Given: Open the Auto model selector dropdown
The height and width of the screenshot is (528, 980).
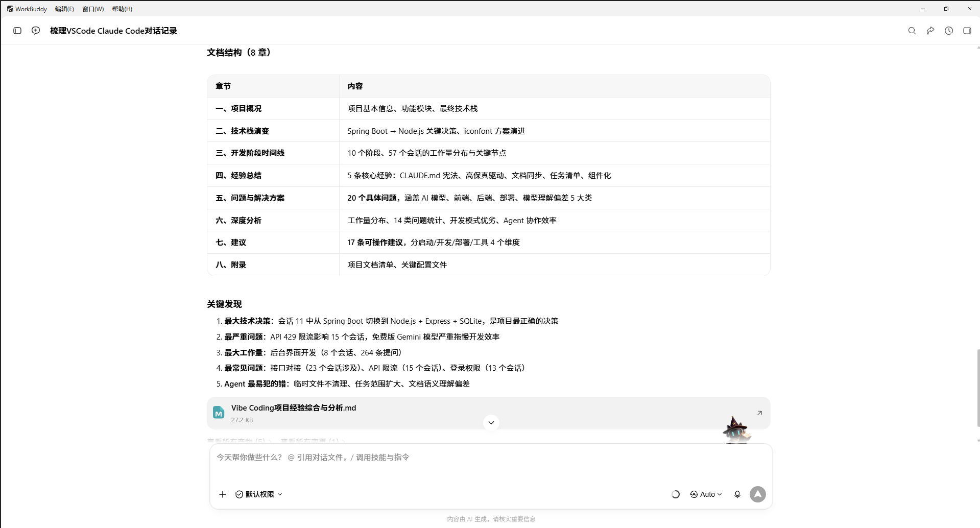Looking at the screenshot, I should click(706, 494).
